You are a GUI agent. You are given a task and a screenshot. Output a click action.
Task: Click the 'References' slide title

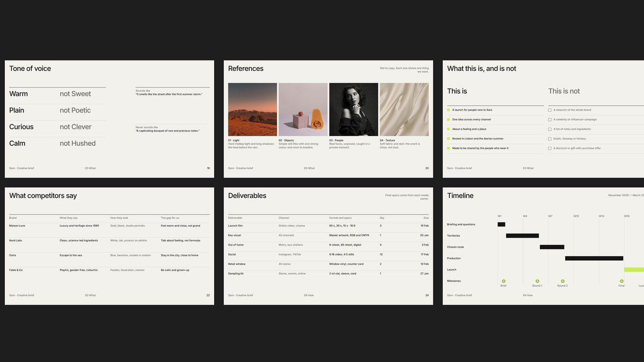(246, 69)
